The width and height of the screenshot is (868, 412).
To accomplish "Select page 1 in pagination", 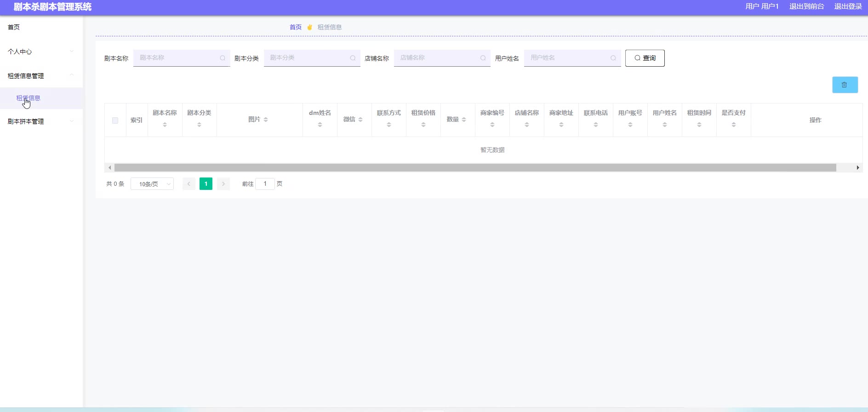I will 206,184.
